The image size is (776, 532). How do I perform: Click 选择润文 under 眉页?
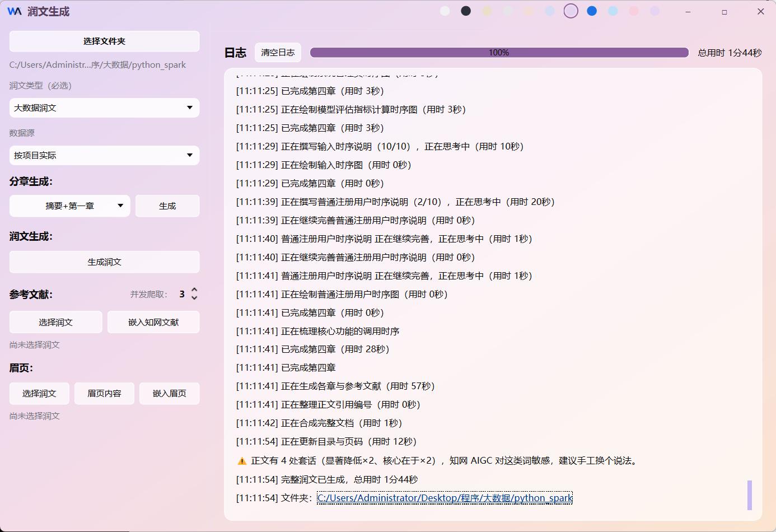tap(39, 393)
